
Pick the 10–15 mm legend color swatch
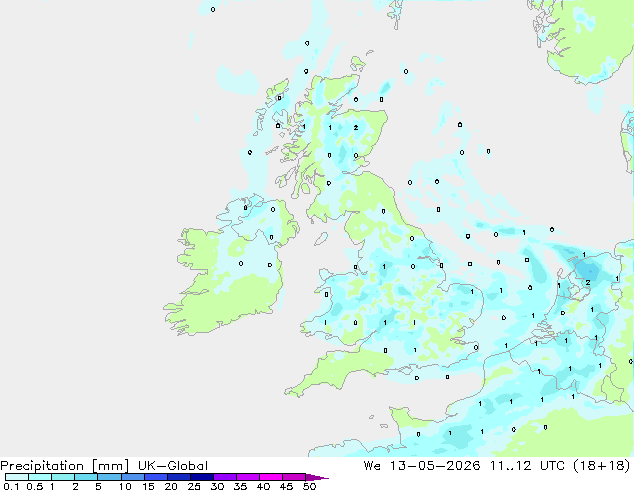132,477
